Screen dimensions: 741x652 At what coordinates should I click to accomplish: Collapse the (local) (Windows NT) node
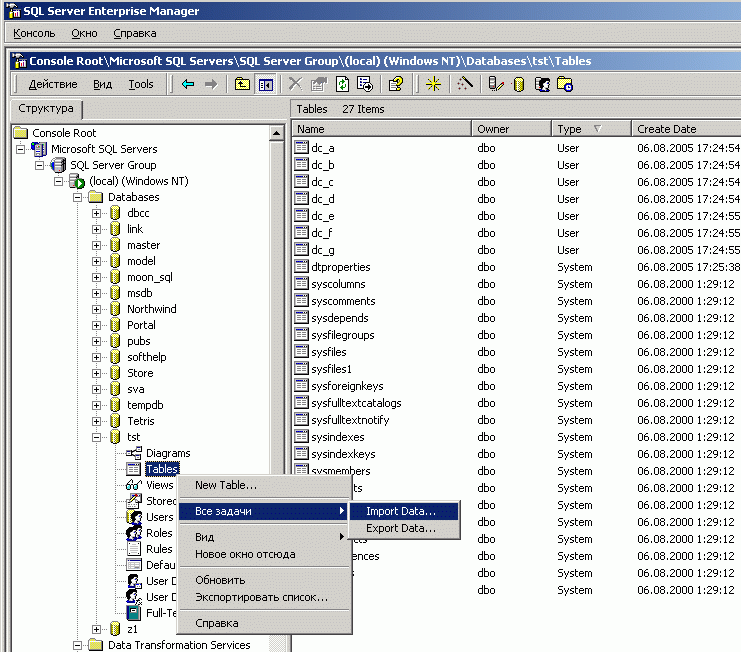pos(59,181)
